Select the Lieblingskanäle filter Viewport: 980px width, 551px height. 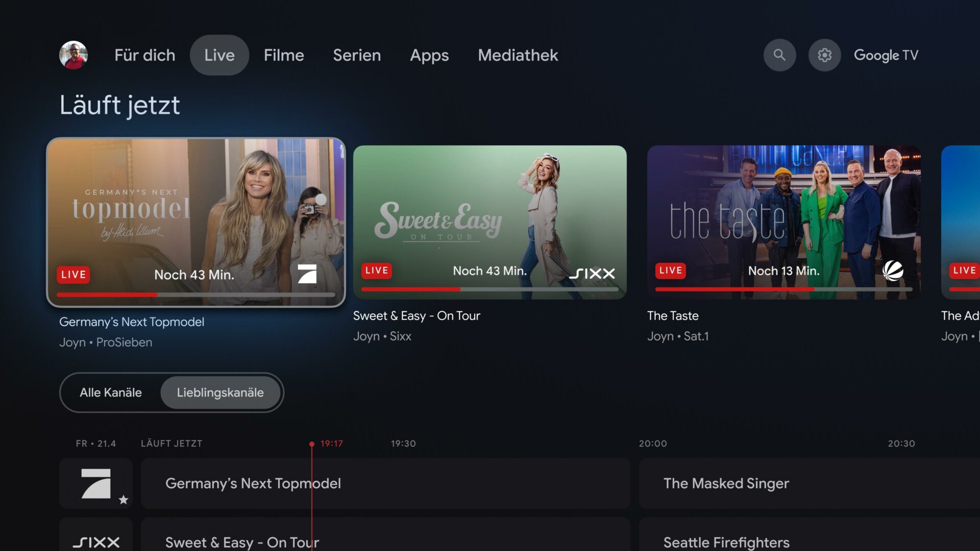tap(220, 392)
